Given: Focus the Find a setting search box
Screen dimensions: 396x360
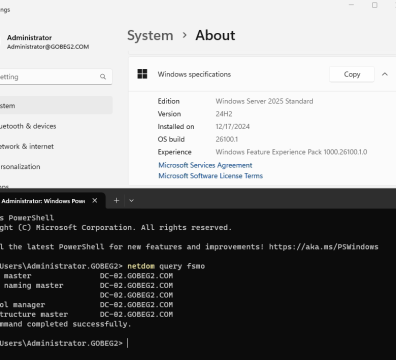Looking at the screenshot, I should coord(56,77).
